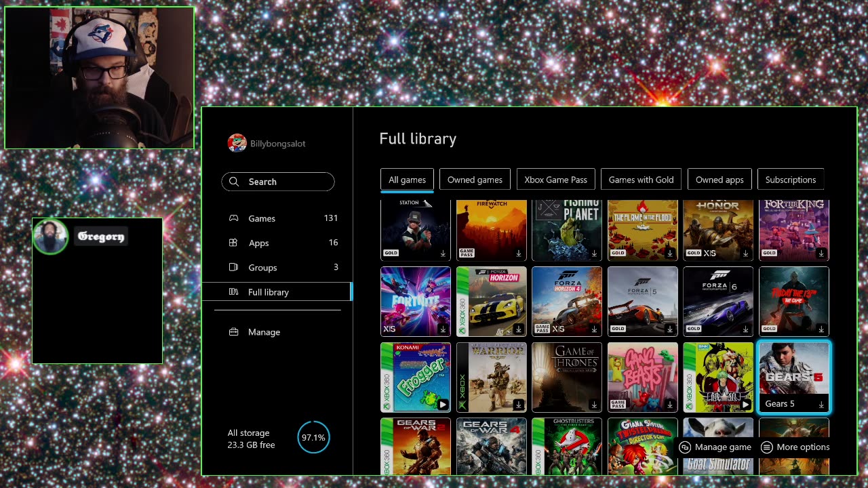Click the Search field
868x488 pixels.
(278, 182)
